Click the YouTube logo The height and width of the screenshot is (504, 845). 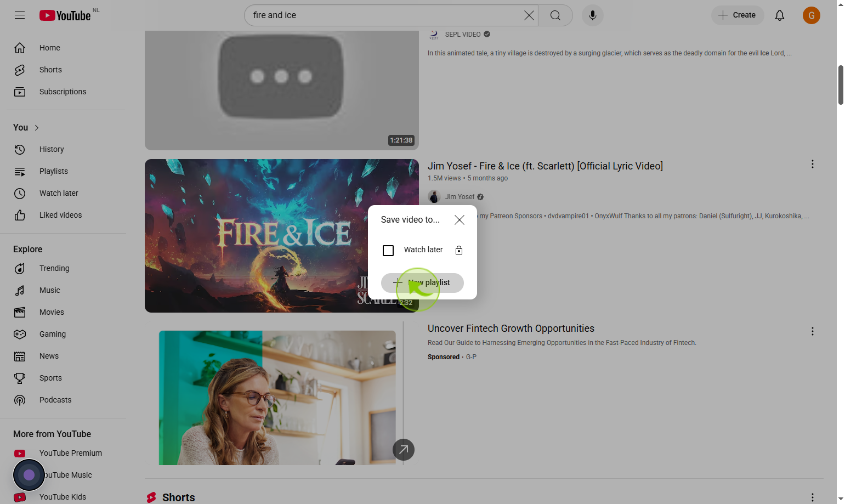point(65,15)
